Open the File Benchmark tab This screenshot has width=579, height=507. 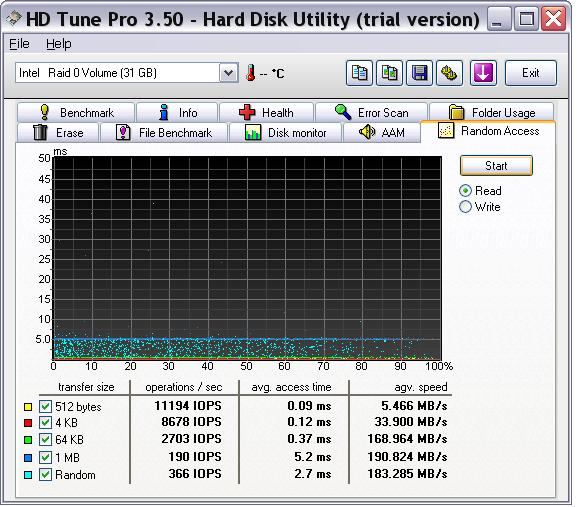pos(164,133)
